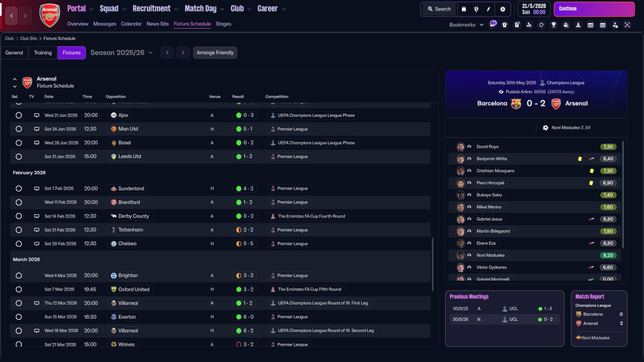644x362 pixels.
Task: Open the News Site sub-menu item
Action: click(x=157, y=24)
